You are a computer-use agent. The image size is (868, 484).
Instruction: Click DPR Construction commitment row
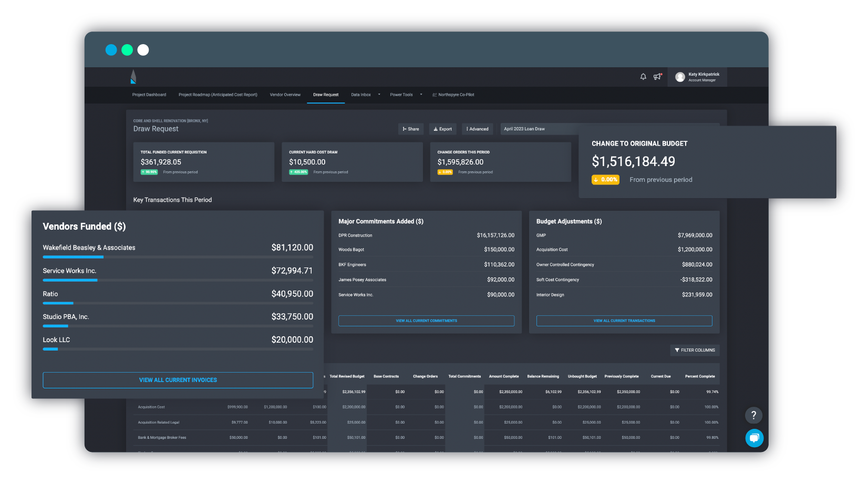(x=426, y=235)
